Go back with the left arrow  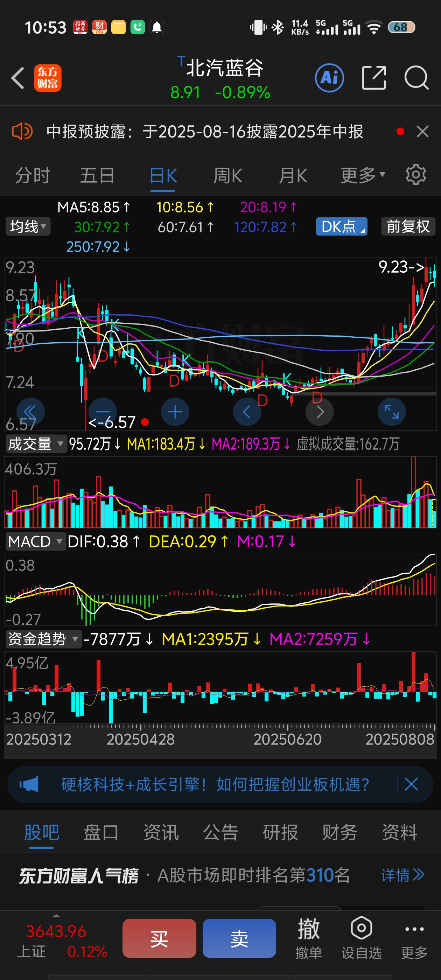tap(18, 78)
